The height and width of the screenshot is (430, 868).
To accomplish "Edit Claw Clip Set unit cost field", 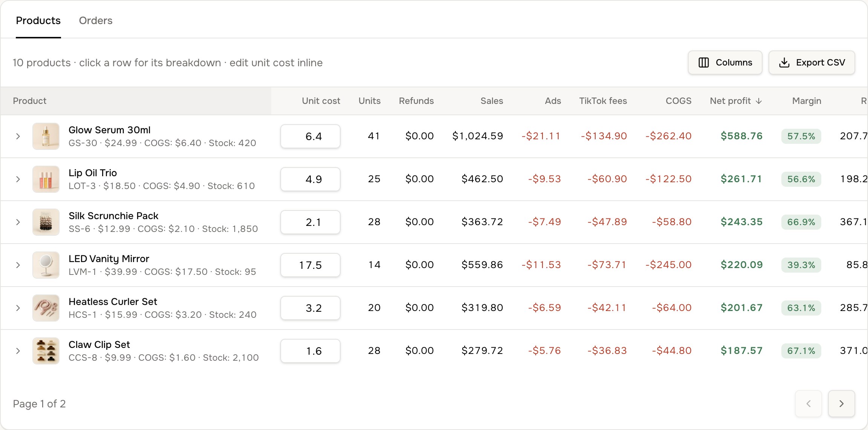I will [310, 351].
